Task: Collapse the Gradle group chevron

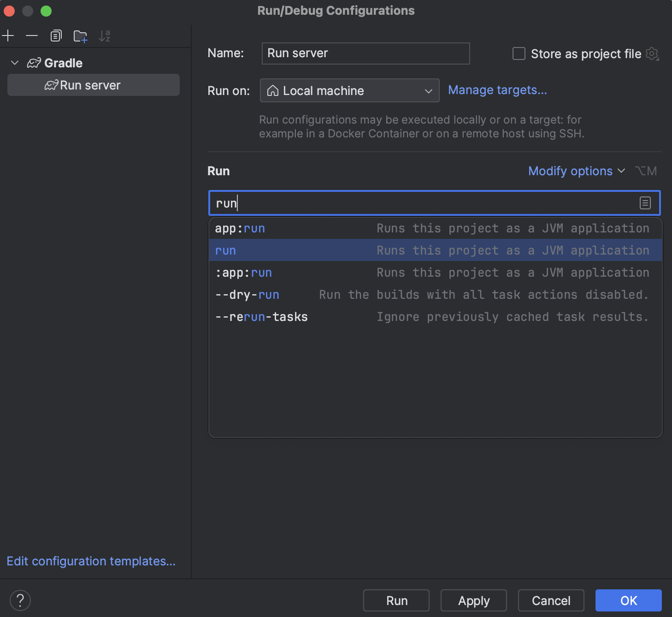Action: coord(14,63)
